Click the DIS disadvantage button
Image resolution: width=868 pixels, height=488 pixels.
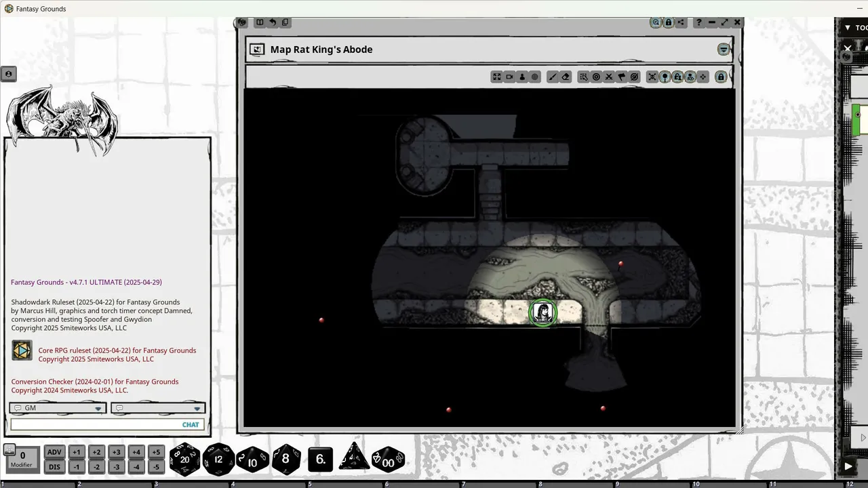[54, 467]
